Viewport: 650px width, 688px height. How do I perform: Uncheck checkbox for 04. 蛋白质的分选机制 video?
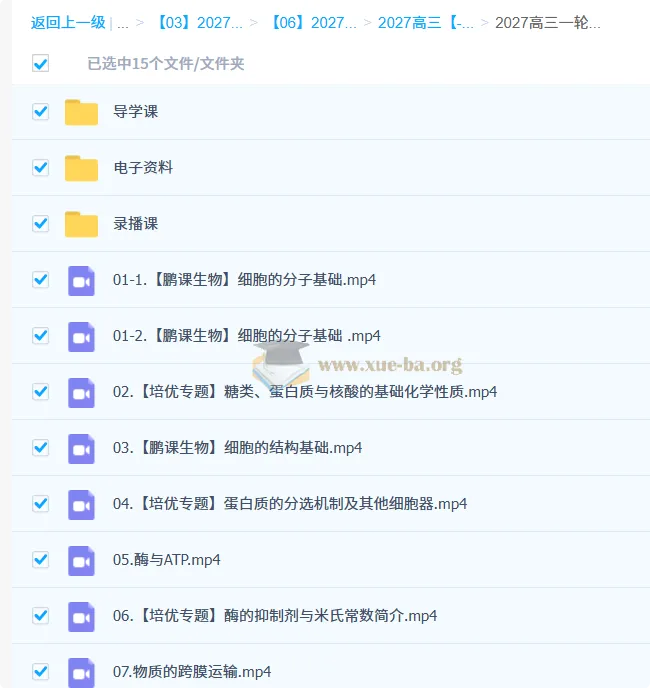[x=40, y=504]
